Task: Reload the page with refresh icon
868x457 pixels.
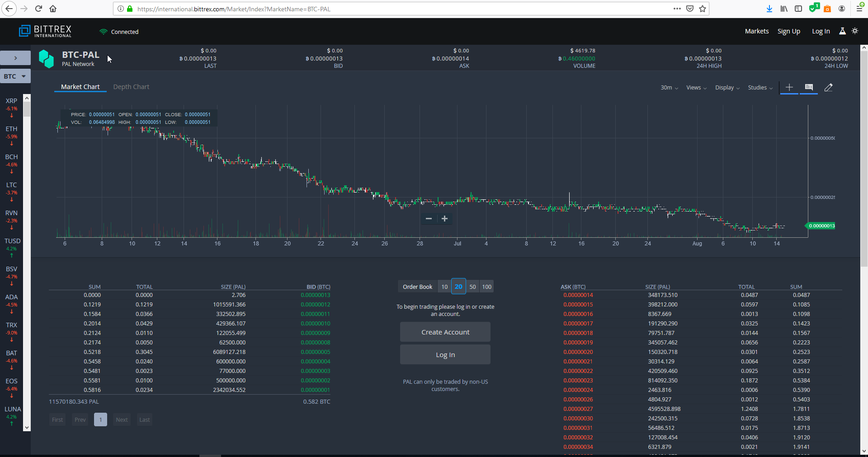Action: 38,9
